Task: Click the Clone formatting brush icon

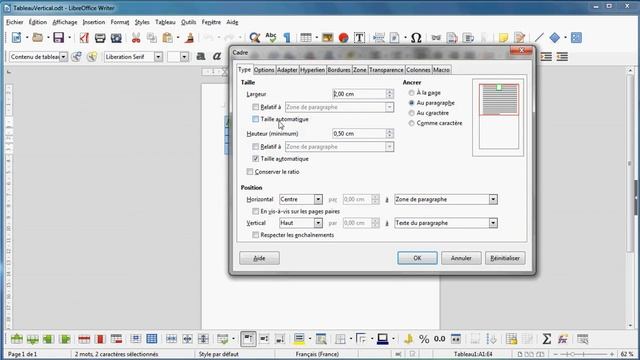Action: (x=189, y=38)
